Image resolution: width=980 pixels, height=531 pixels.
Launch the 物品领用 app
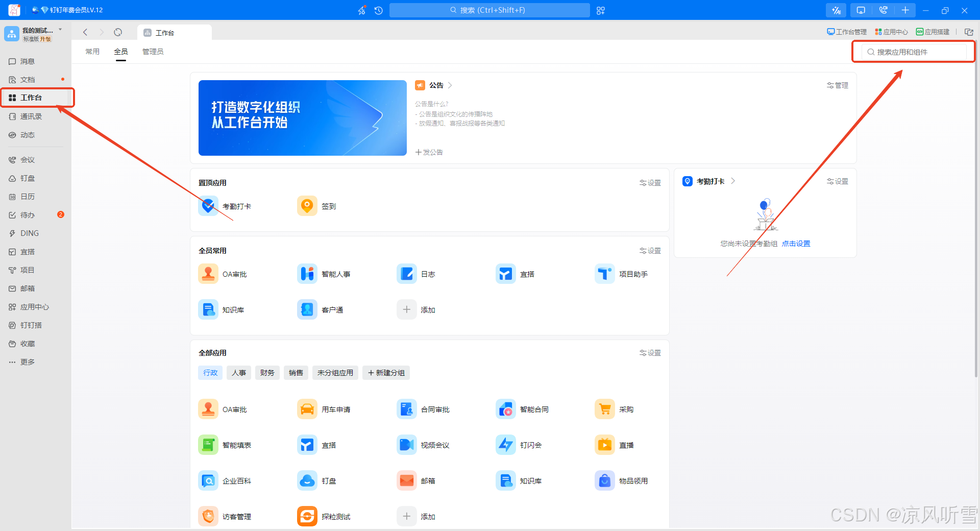coord(621,481)
